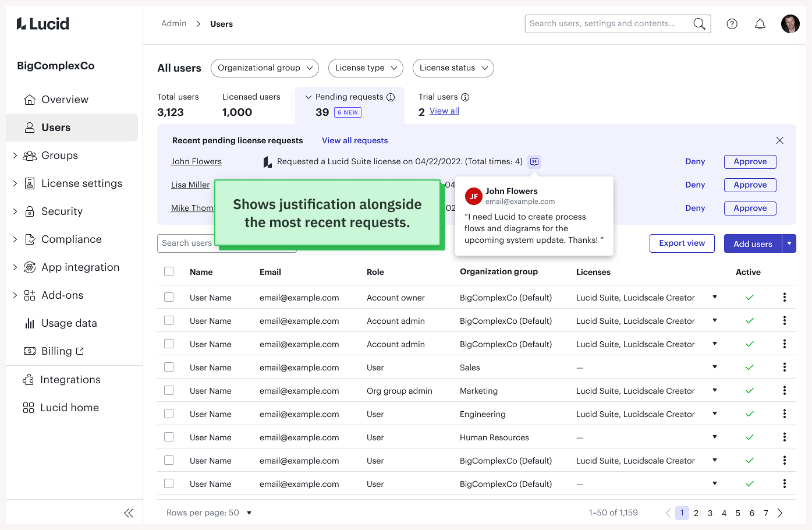Image resolution: width=812 pixels, height=530 pixels.
Task: Click the Billing external link icon
Action: click(x=80, y=351)
